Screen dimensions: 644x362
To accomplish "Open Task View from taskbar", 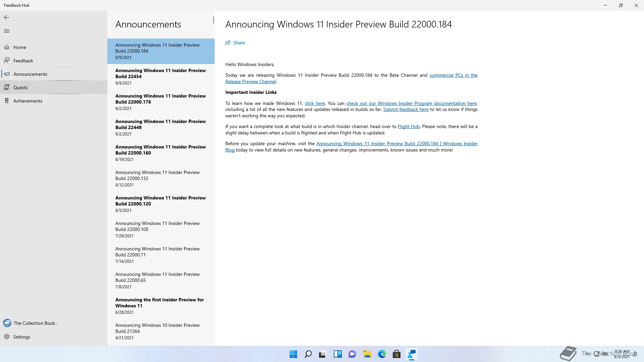I will 323,354.
